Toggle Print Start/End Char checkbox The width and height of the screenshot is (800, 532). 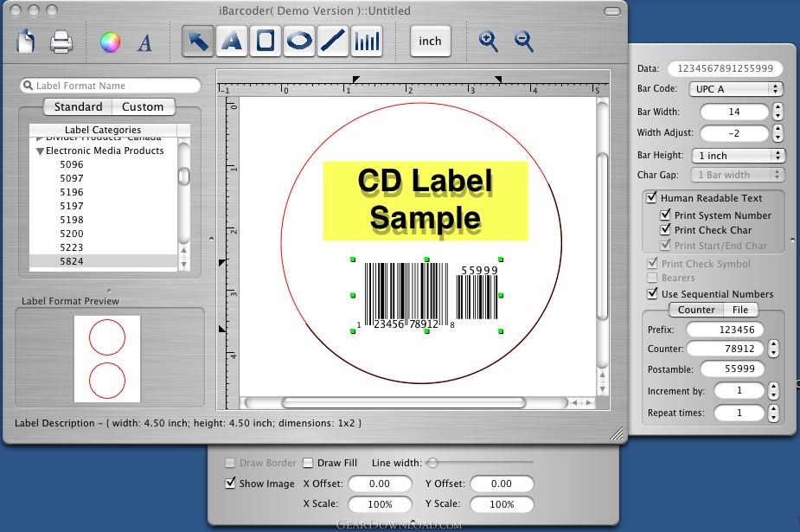(665, 246)
